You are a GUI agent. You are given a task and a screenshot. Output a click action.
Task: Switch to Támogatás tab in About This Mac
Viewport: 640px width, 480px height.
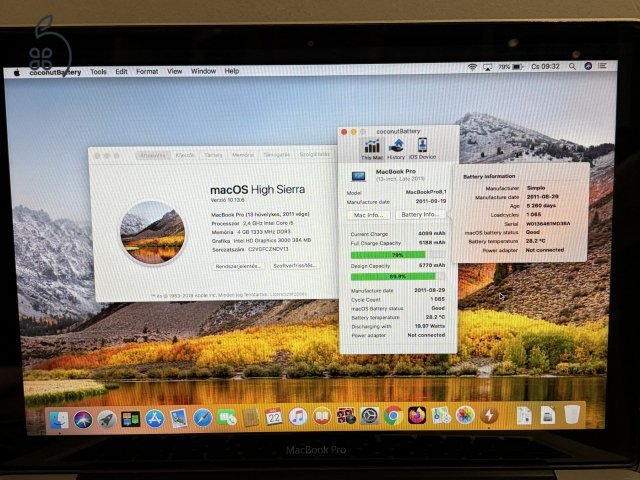click(x=277, y=155)
